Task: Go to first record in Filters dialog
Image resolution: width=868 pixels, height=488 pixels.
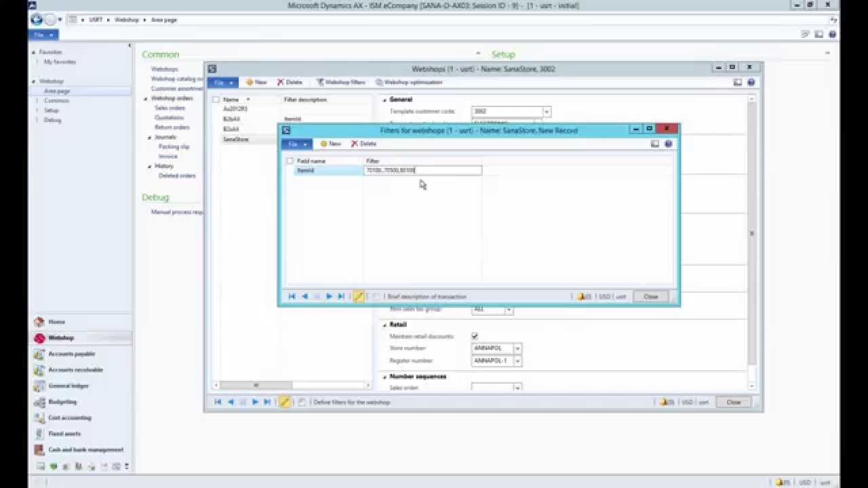Action: [x=292, y=296]
